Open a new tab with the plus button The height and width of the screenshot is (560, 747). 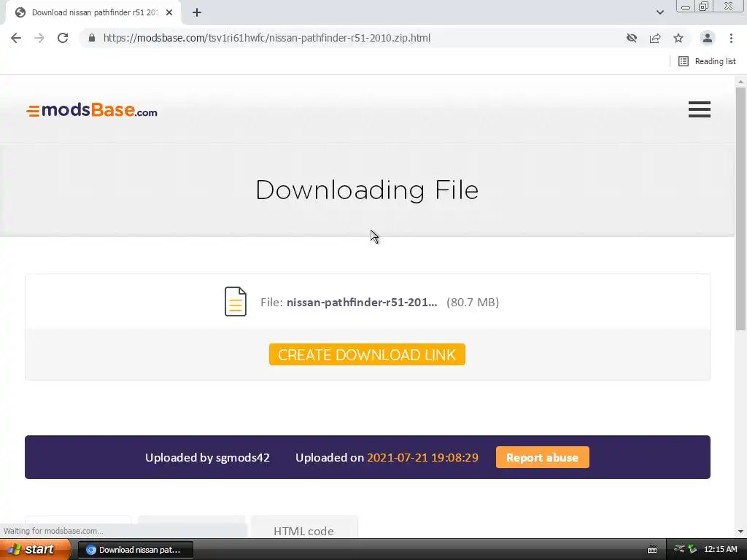[197, 12]
